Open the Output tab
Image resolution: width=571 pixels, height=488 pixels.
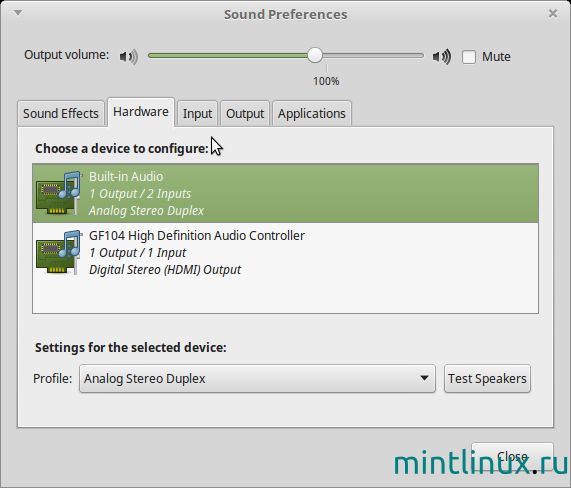tap(245, 113)
